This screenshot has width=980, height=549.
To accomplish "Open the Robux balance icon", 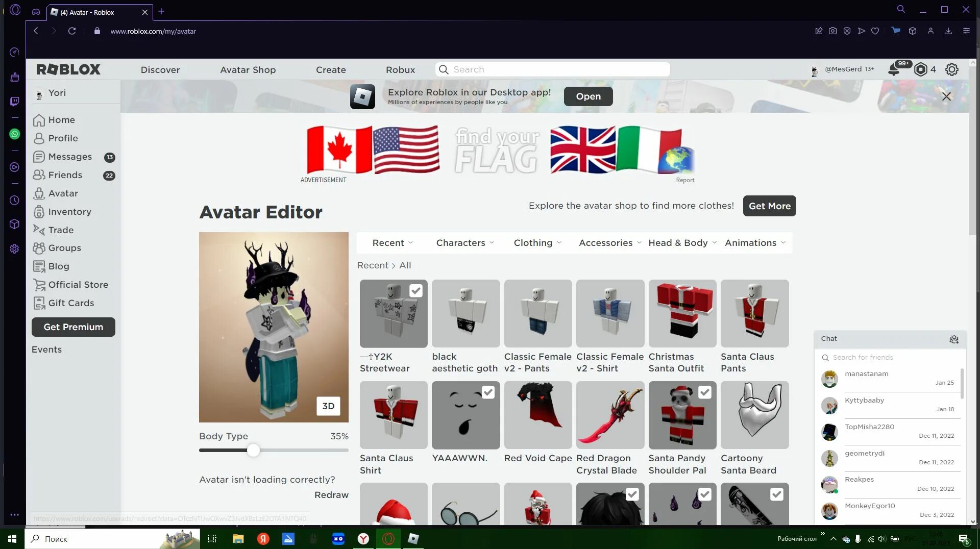I will click(920, 69).
